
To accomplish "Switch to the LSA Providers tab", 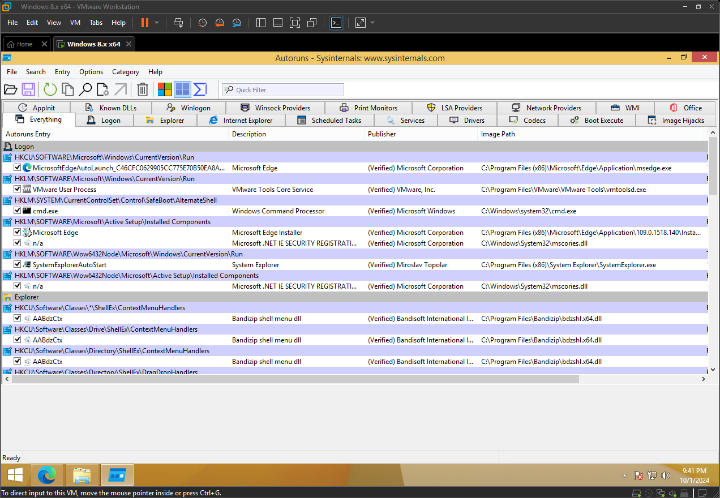I will point(455,108).
